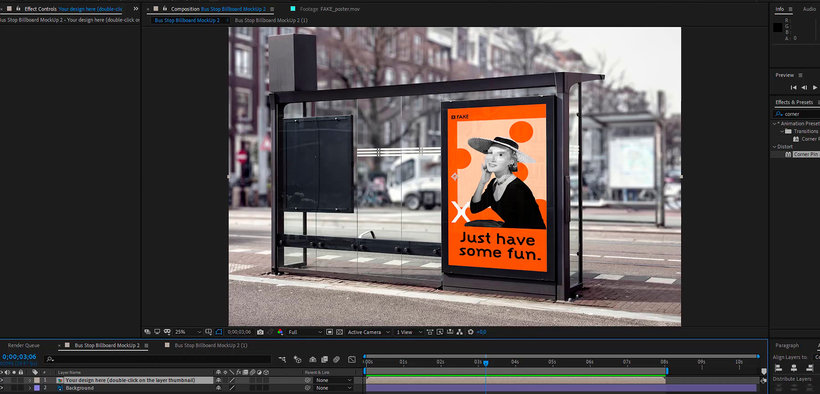820x394 pixels.
Task: Click the Comp Flowchart icon in viewer footer
Action: [x=460, y=332]
